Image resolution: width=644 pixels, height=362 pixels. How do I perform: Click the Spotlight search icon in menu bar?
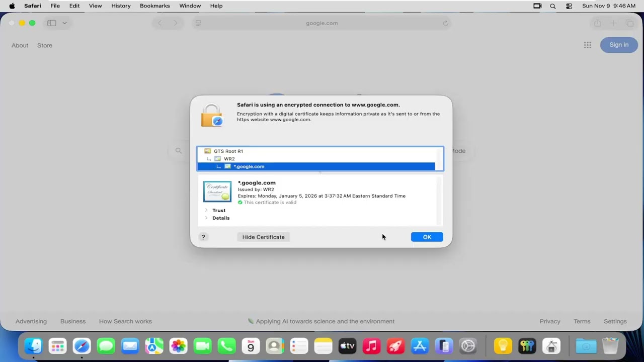(x=553, y=6)
